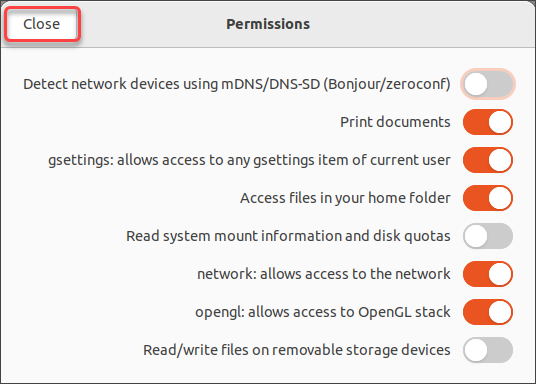Select the "opengl: allows access to OpenGL stack" label

click(x=323, y=312)
